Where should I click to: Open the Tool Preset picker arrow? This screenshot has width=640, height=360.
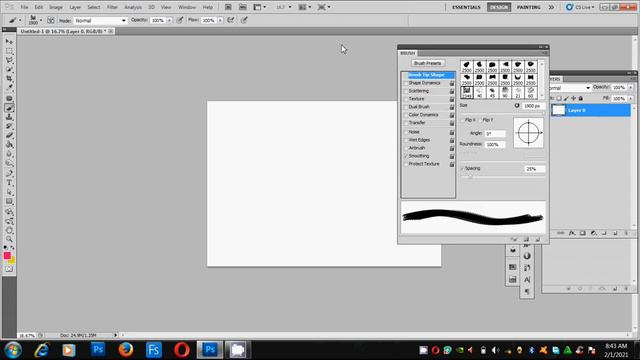click(20, 20)
